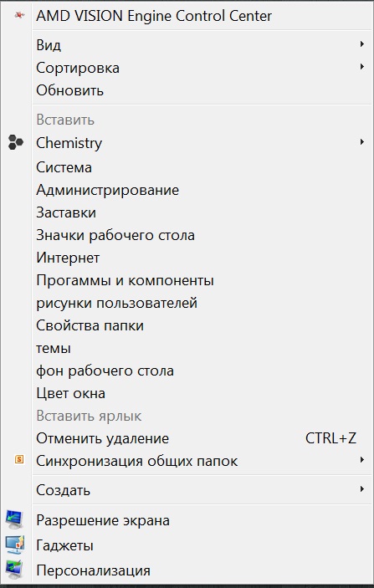Viewport: 374px width, 588px height.
Task: Expand the Создать submenu arrow
Action: (362, 489)
